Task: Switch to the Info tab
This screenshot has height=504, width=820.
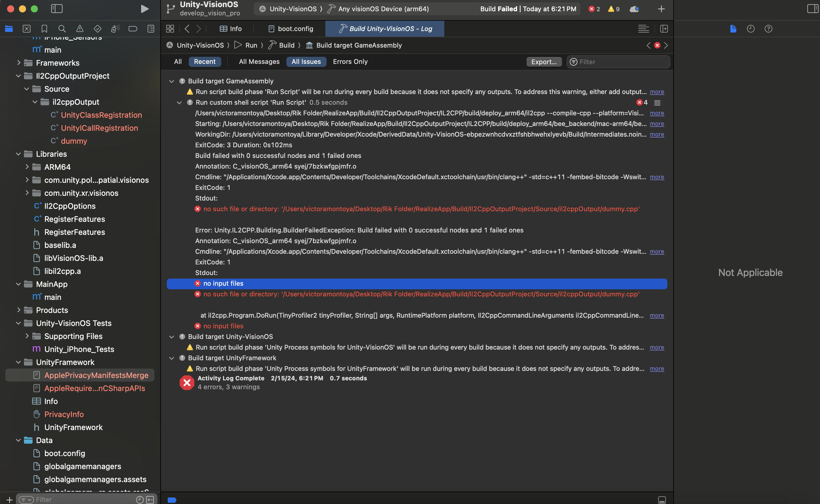Action: pos(231,29)
